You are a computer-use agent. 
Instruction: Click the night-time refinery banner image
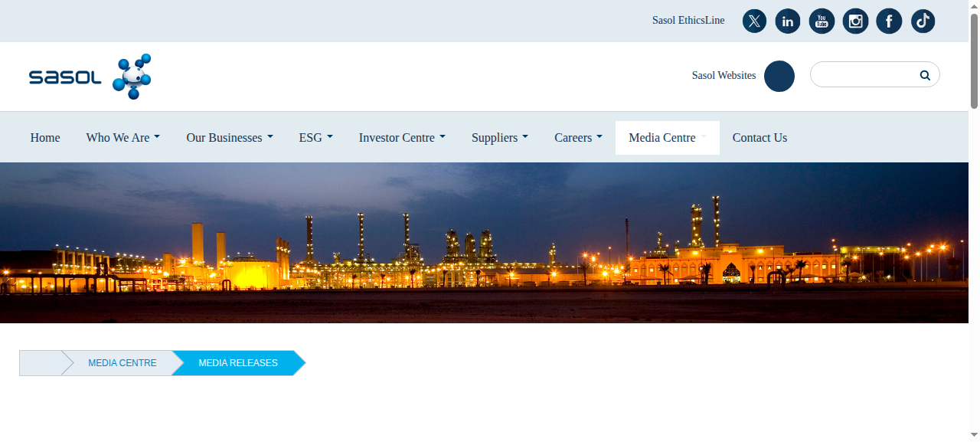click(484, 243)
